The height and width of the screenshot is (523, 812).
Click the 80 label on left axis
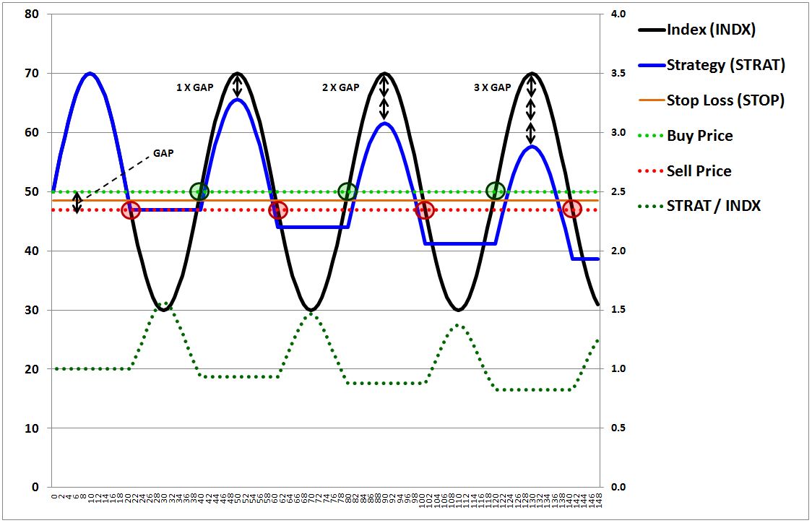coord(31,14)
